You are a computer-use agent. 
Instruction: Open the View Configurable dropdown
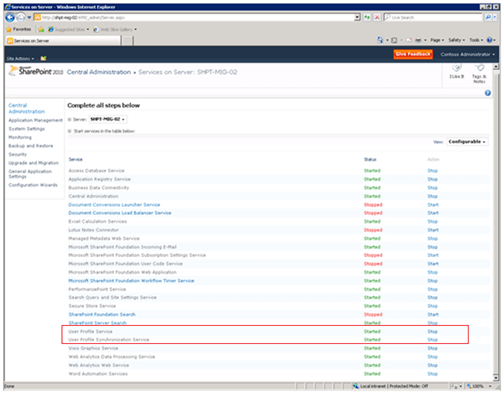pyautogui.click(x=467, y=142)
